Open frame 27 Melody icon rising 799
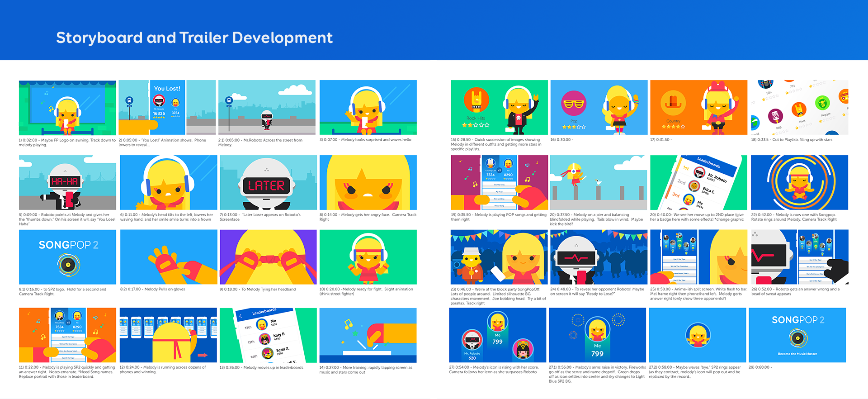The image size is (868, 399). [x=498, y=335]
